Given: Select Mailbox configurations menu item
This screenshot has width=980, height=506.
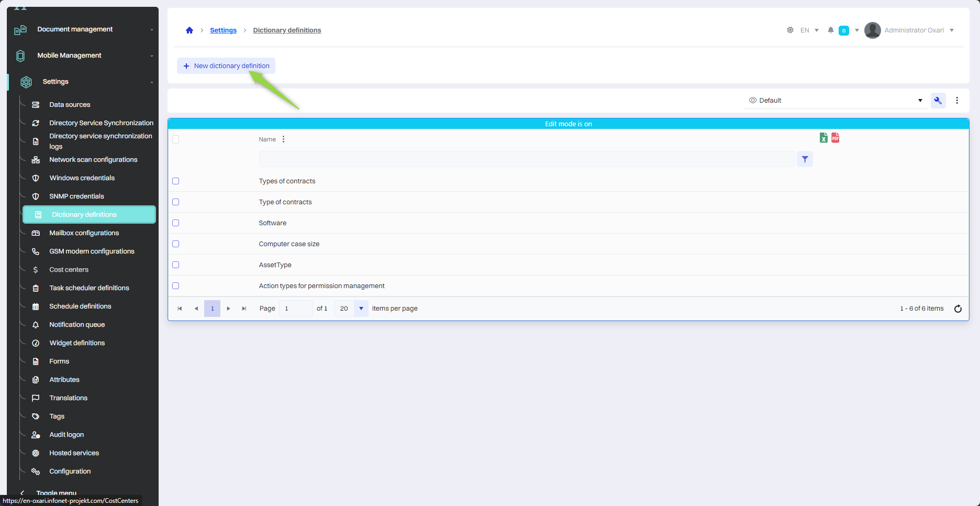Looking at the screenshot, I should click(84, 233).
